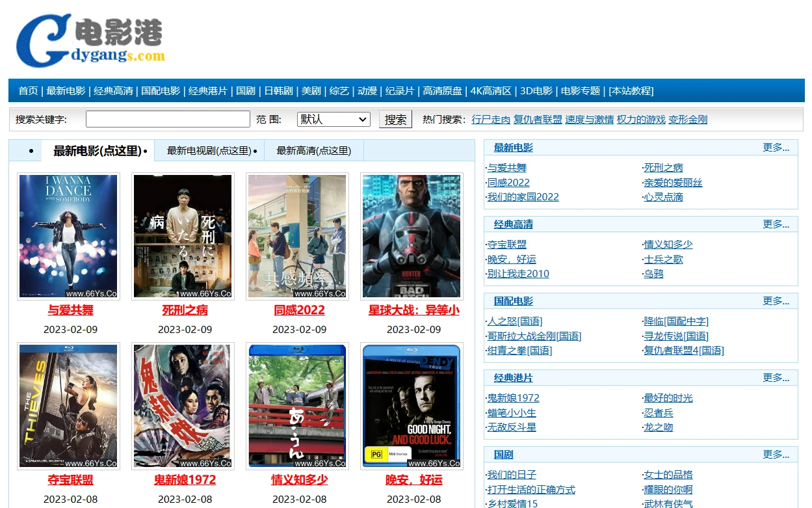Open the 死刑之病 movie poster

pos(183,235)
